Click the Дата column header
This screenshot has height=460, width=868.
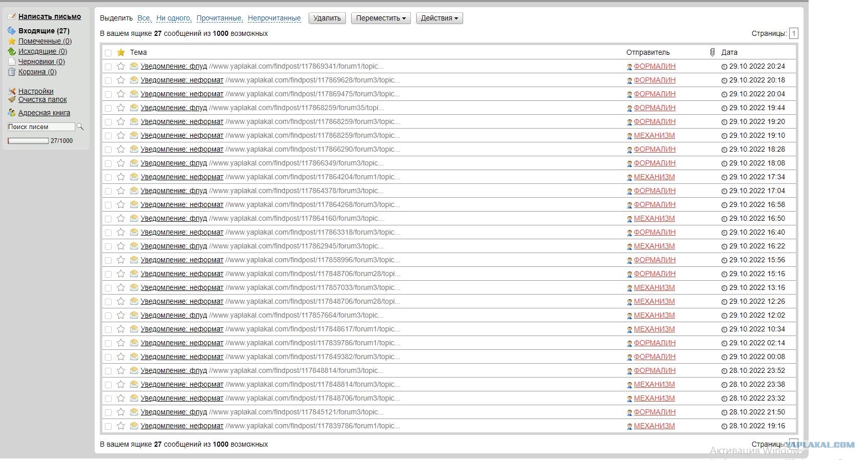coord(729,52)
